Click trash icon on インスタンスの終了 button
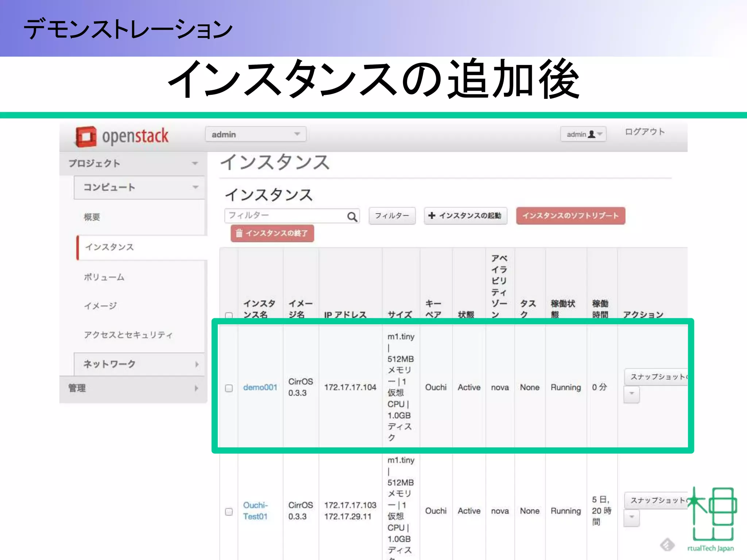 [x=239, y=233]
